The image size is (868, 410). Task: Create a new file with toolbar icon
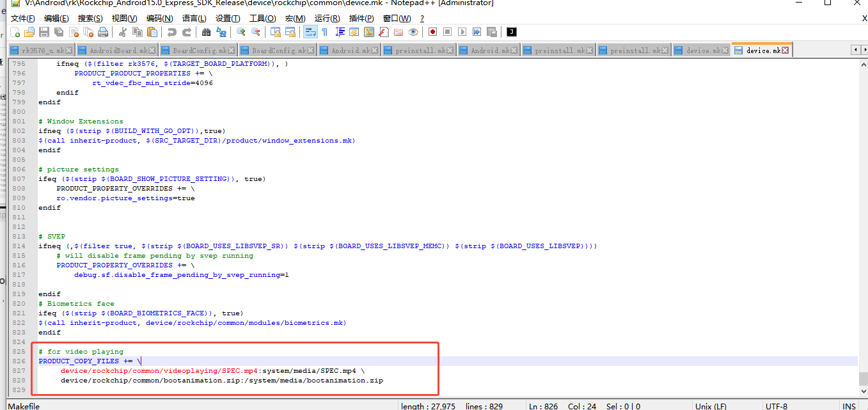click(15, 32)
